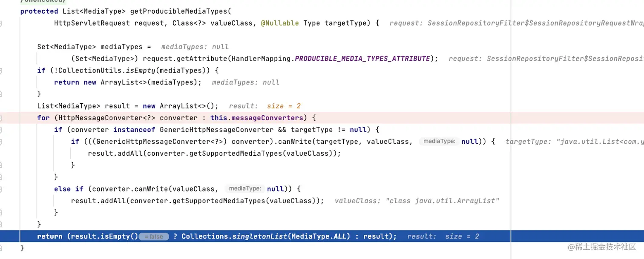Select the getProducibleMediaTypes method name
Viewport: 644px width, 259px height.
coord(179,11)
